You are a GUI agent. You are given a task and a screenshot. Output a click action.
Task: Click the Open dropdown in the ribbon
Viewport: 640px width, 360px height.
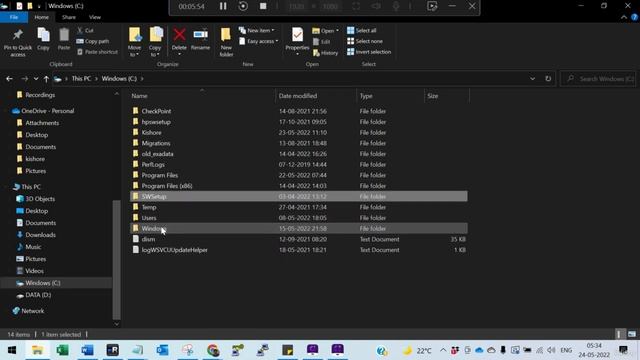coord(325,31)
